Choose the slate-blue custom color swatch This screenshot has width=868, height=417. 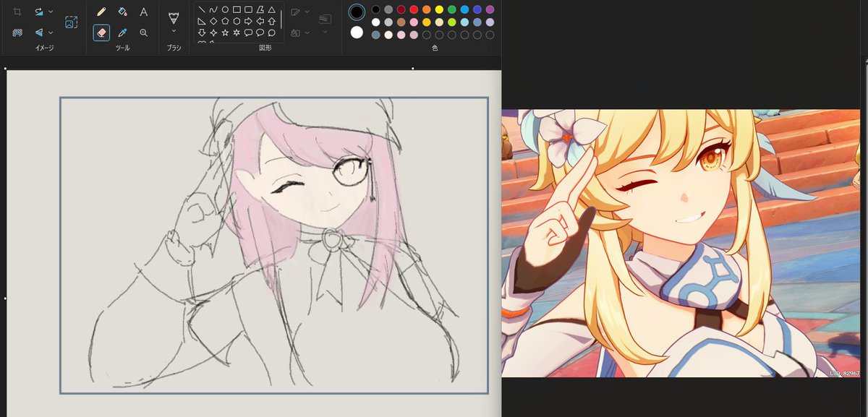click(375, 35)
